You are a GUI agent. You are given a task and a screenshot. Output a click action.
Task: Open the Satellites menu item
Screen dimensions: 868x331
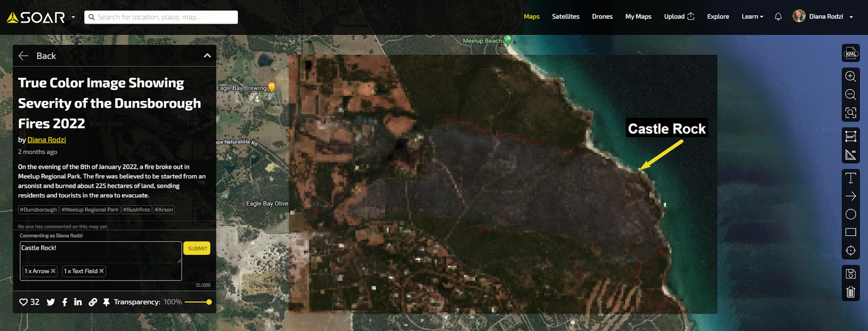pos(566,17)
